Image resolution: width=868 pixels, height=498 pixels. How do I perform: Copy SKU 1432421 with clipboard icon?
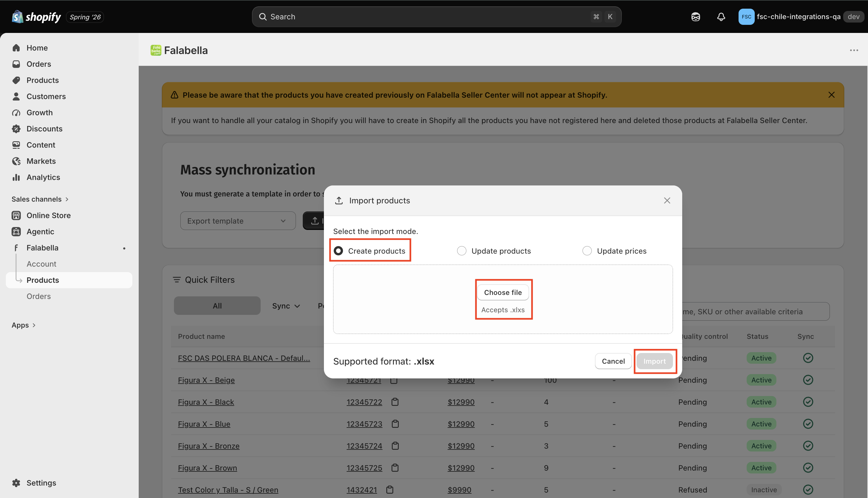click(389, 489)
